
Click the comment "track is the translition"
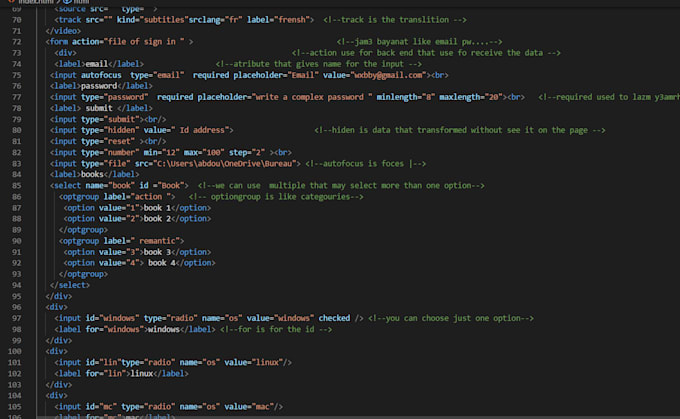[x=395, y=20]
